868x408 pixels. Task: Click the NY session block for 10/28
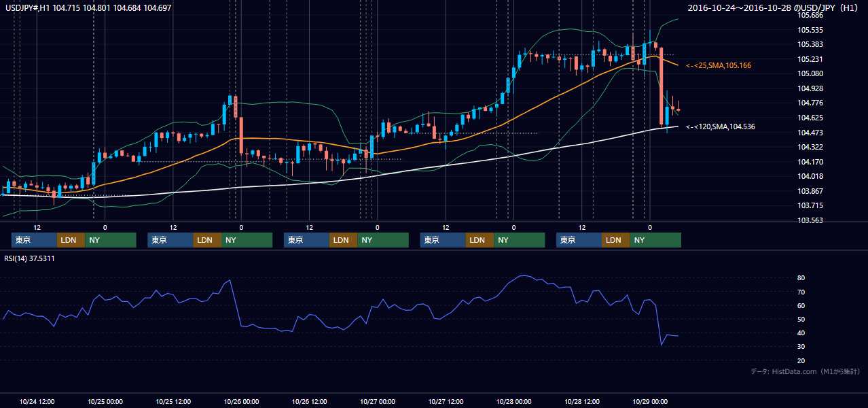tap(655, 240)
